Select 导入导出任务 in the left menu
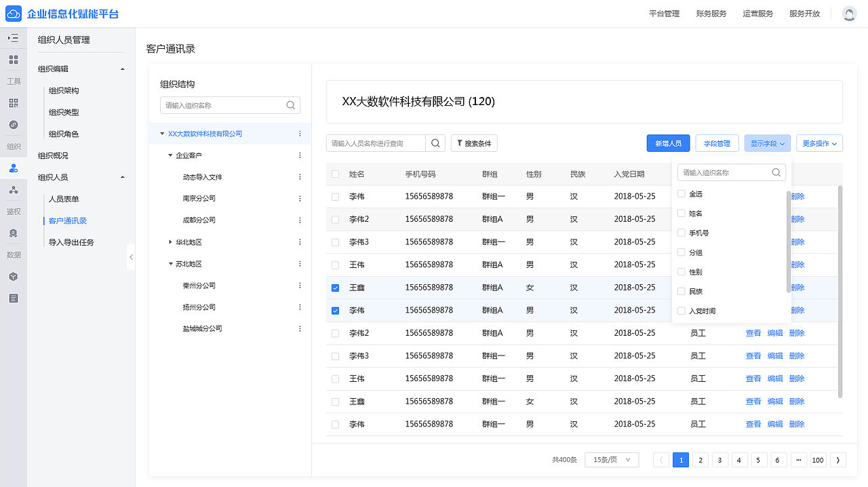 pyautogui.click(x=72, y=241)
